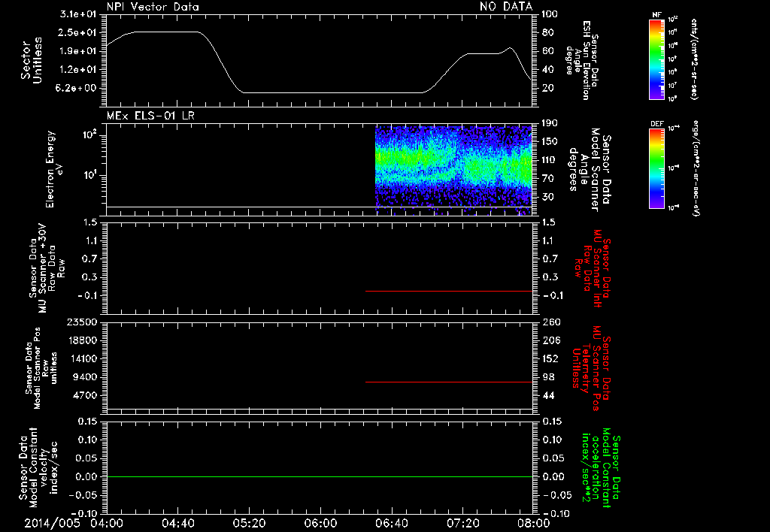Click the red 'MU Scanner Inh Raw Data' label
The height and width of the screenshot is (532, 770).
591,268
